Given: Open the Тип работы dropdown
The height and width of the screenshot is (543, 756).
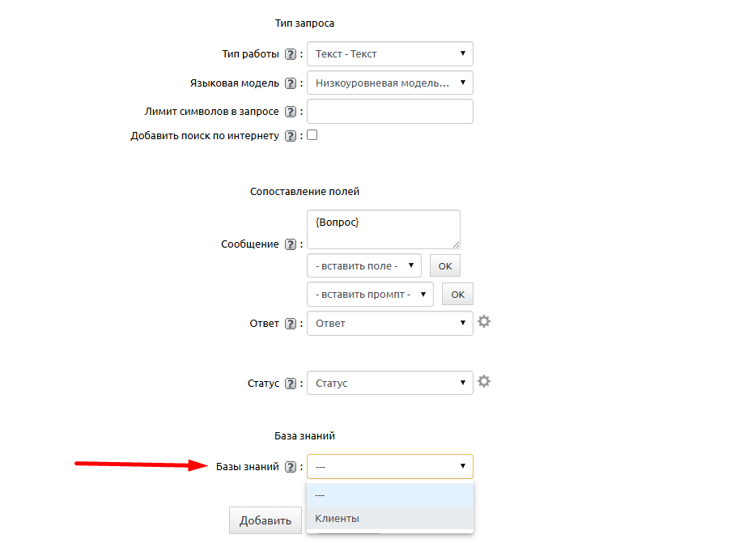Looking at the screenshot, I should point(389,54).
